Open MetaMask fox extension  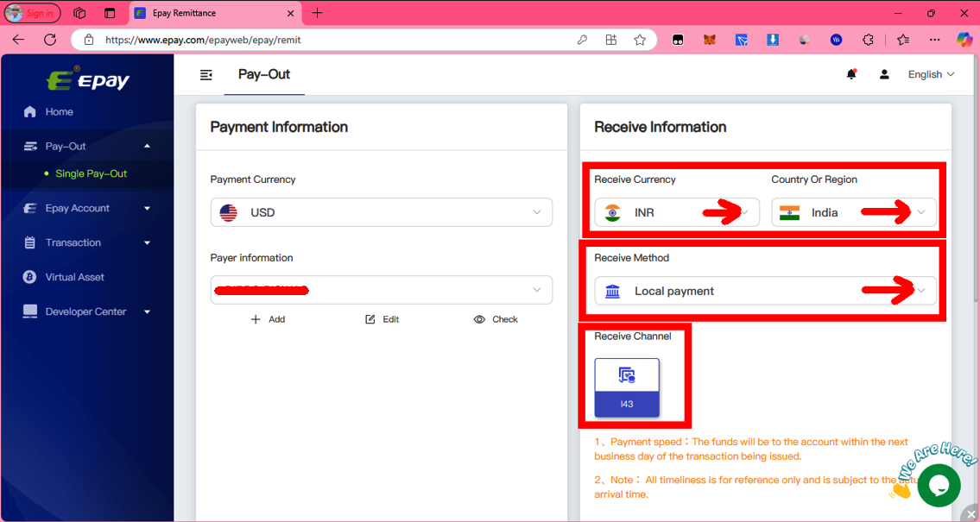pos(710,40)
